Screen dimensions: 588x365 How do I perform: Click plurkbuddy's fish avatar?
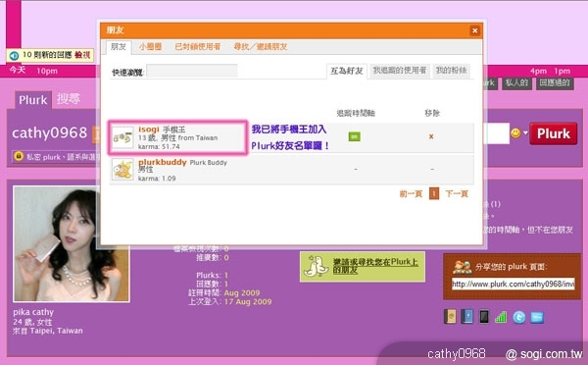122,170
